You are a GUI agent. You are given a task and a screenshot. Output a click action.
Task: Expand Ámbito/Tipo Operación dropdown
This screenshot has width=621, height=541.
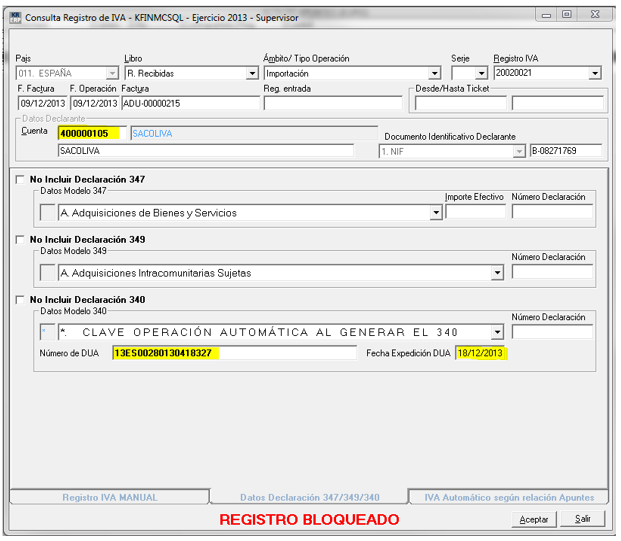coord(434,73)
